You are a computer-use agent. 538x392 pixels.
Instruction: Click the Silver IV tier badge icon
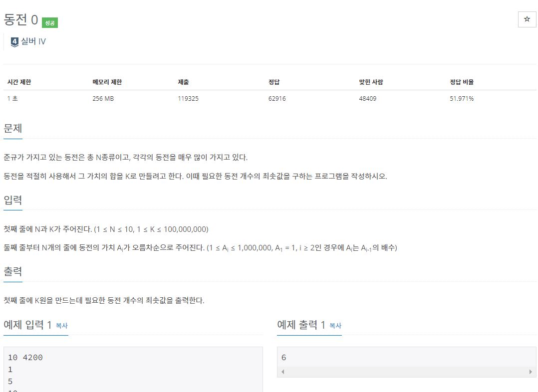(14, 42)
